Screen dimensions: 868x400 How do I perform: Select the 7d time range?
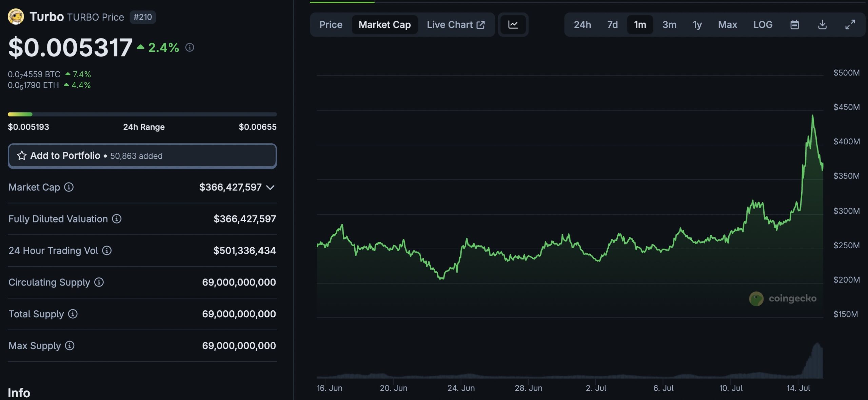point(612,24)
